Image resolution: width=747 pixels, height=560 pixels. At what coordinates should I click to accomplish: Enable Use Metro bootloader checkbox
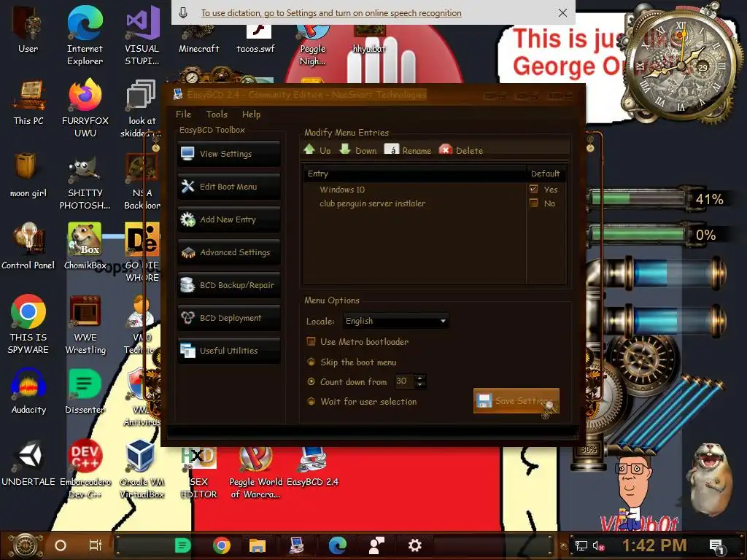pos(311,341)
